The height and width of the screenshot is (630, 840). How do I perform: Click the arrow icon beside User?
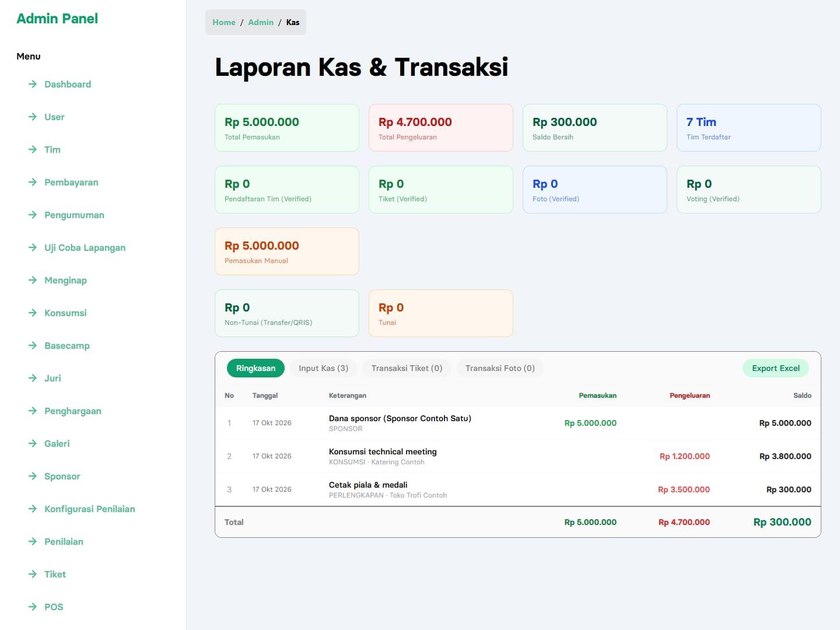pyautogui.click(x=33, y=117)
